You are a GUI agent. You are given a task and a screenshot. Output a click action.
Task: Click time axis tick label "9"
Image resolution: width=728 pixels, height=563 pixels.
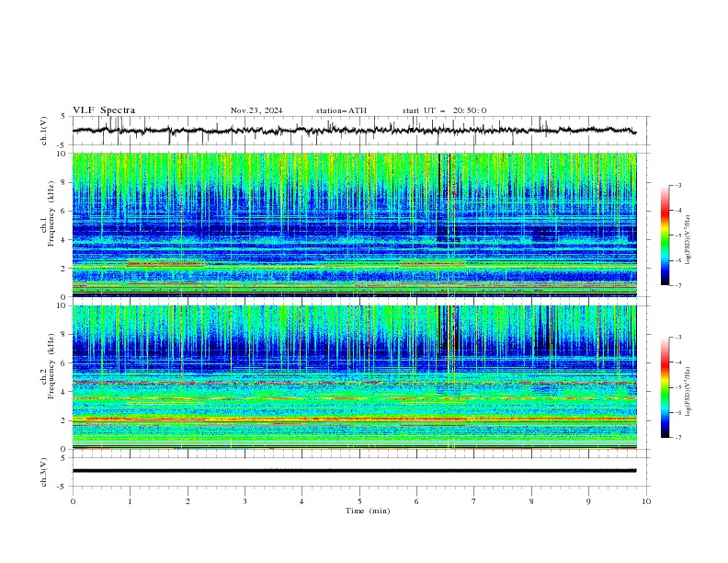click(x=588, y=501)
